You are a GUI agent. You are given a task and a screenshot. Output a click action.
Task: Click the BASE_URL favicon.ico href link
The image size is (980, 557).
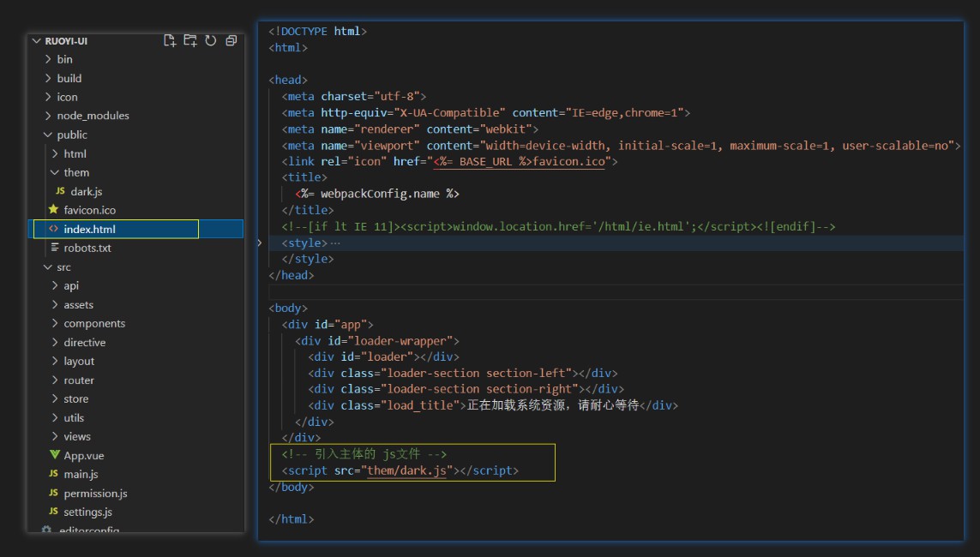tap(520, 161)
